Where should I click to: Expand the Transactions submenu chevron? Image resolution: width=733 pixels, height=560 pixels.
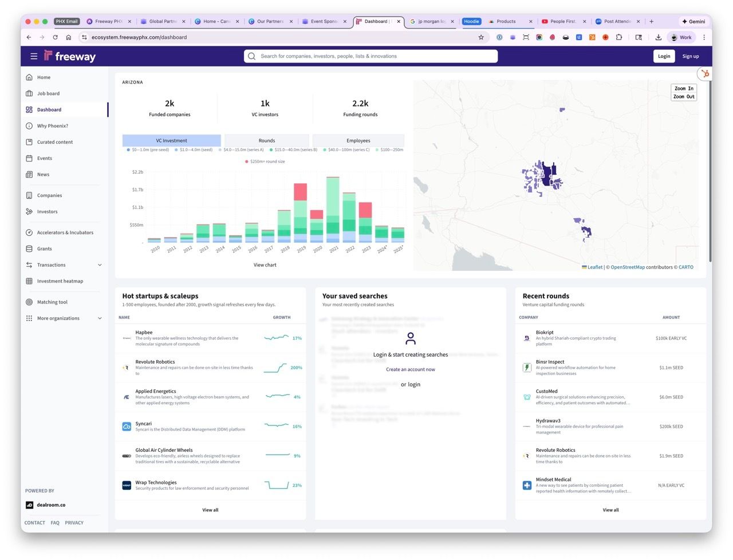pyautogui.click(x=100, y=265)
